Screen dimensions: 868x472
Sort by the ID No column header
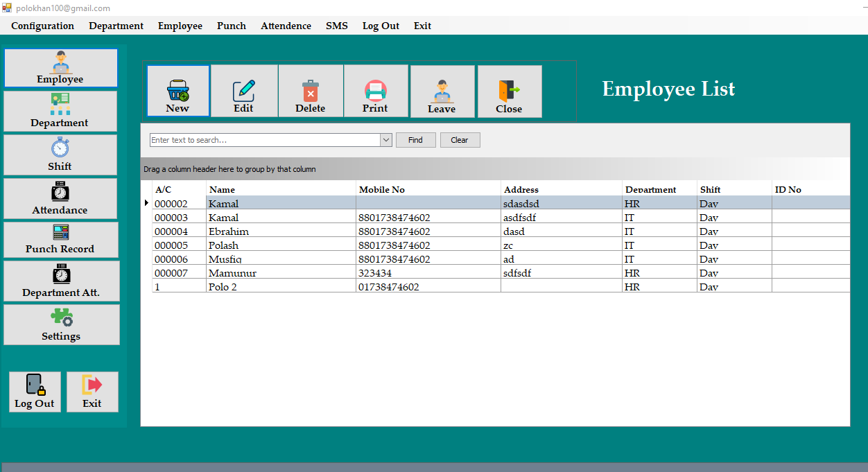[810, 189]
